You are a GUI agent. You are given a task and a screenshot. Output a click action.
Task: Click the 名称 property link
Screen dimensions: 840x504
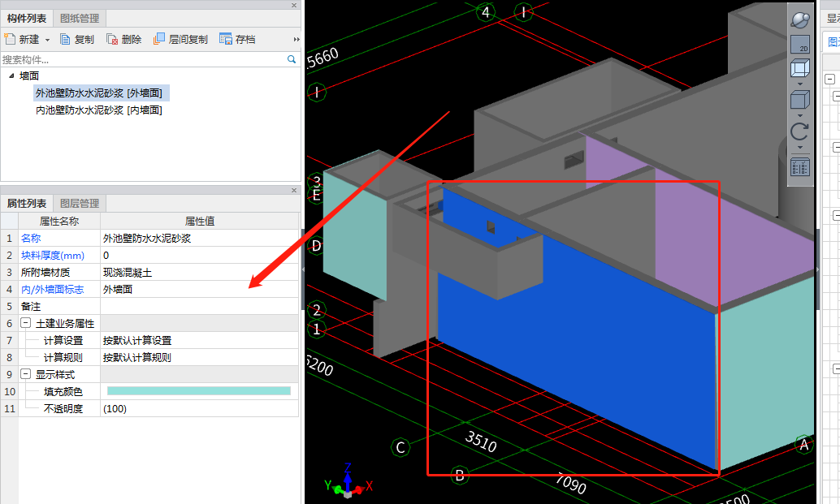coord(31,238)
